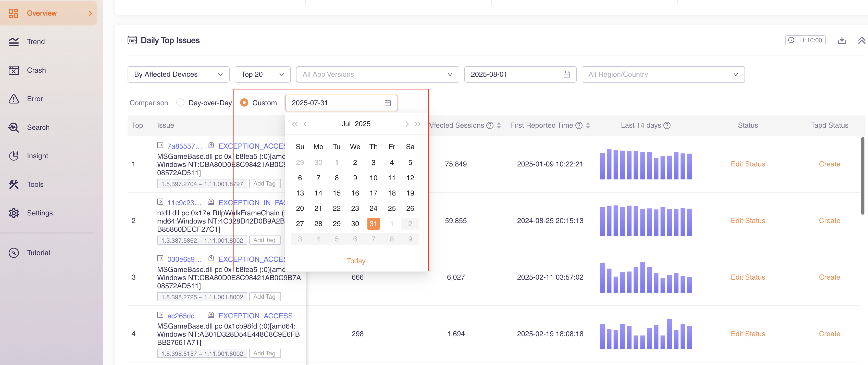Viewport: 868px width, 365px height.
Task: Pick July 31 in the calendar
Action: [373, 224]
